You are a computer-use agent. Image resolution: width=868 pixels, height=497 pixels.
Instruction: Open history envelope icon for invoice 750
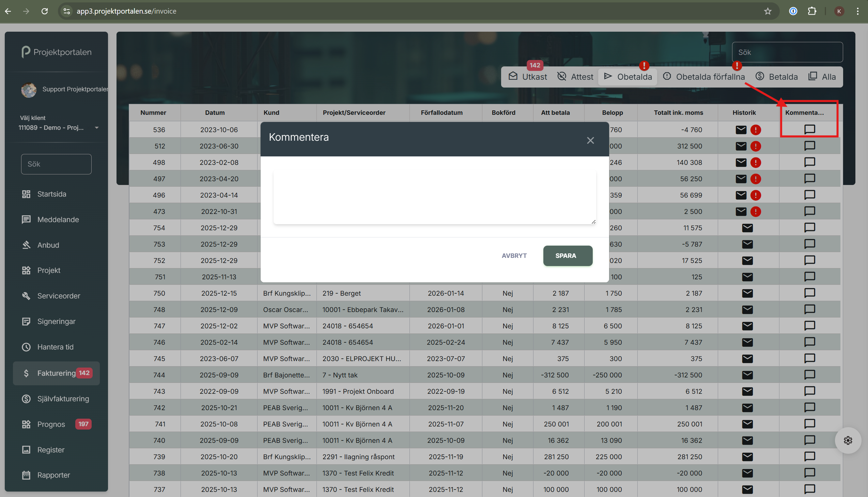coord(747,293)
